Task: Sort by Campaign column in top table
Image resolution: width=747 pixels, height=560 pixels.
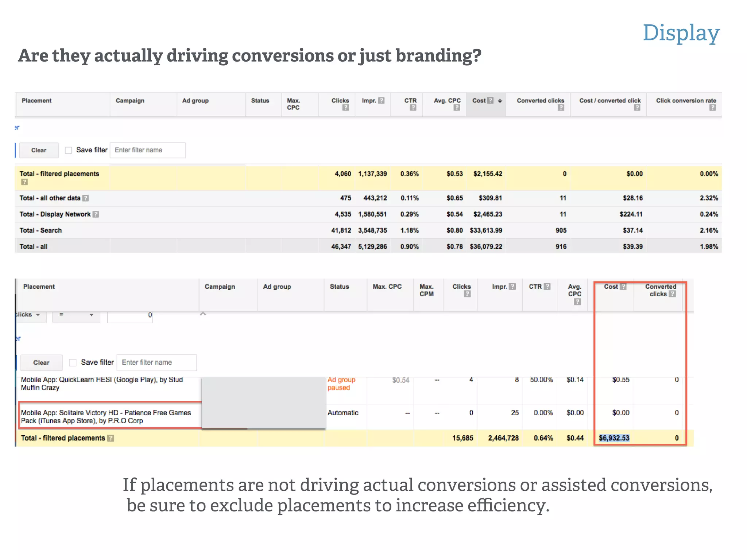Action: click(130, 101)
